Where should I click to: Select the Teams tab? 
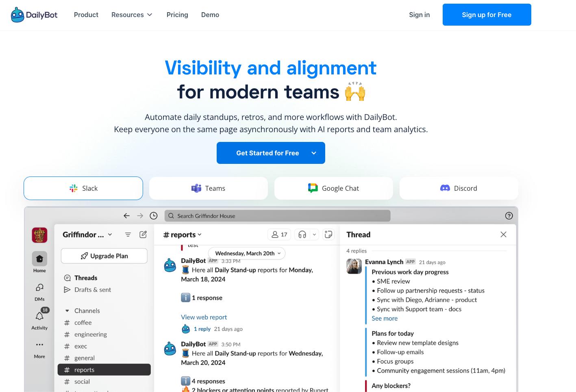tap(209, 188)
